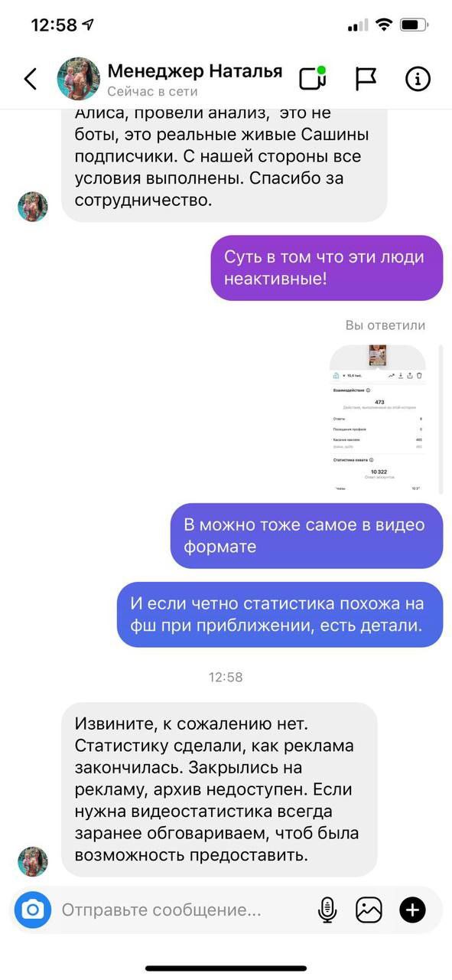Tap the grey message starting 'Извините, к сожалению нет'
The image size is (452, 980).
[x=219, y=789]
